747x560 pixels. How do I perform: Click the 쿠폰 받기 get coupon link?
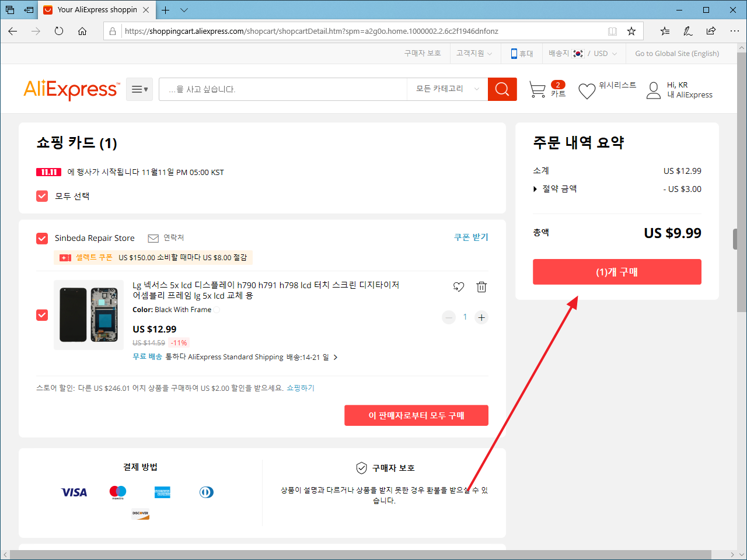click(x=471, y=237)
